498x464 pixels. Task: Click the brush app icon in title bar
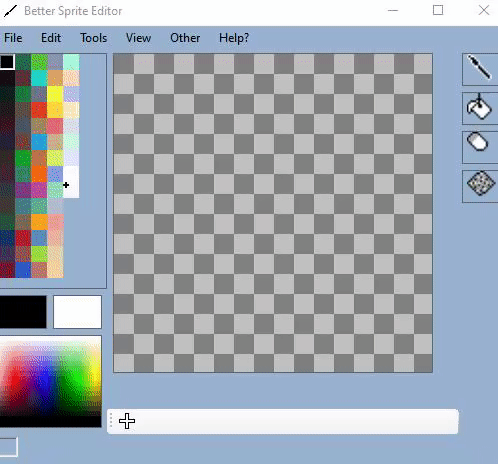[x=10, y=11]
